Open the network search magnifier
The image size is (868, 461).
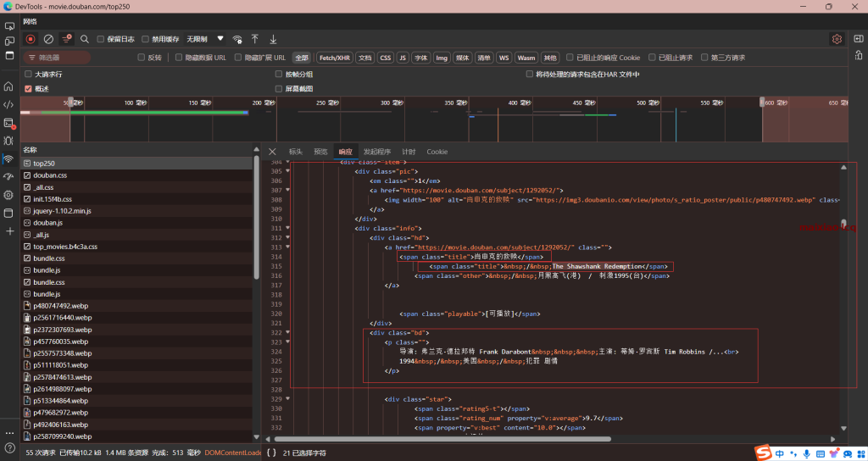tap(85, 39)
